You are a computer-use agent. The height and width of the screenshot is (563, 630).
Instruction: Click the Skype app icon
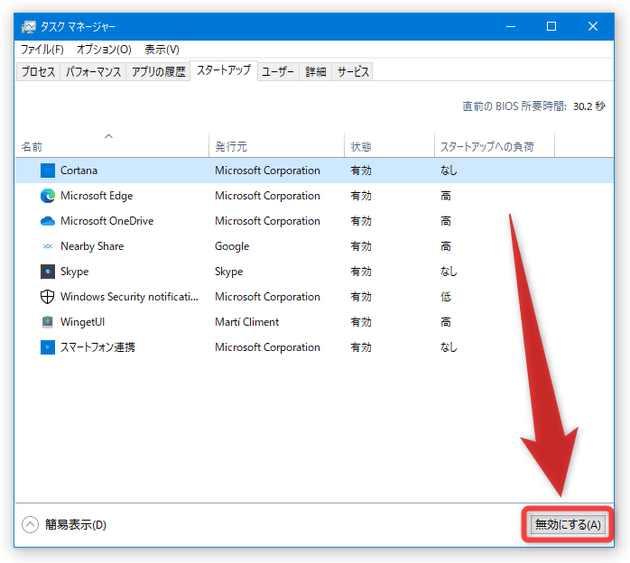click(47, 272)
